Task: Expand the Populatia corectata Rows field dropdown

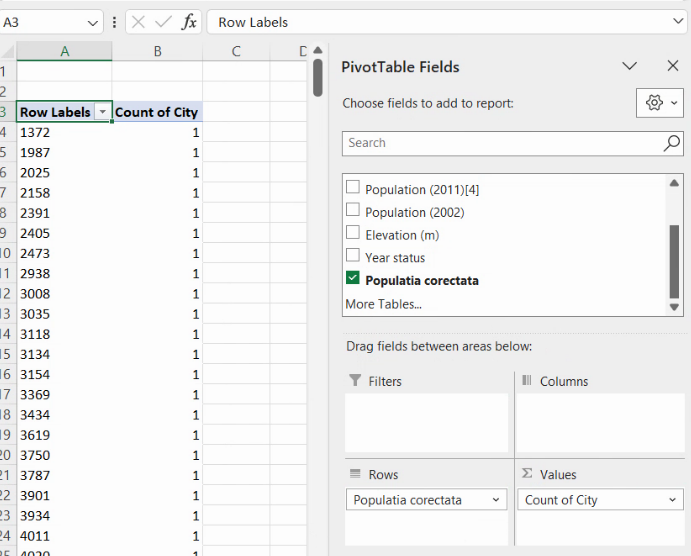Action: click(496, 500)
